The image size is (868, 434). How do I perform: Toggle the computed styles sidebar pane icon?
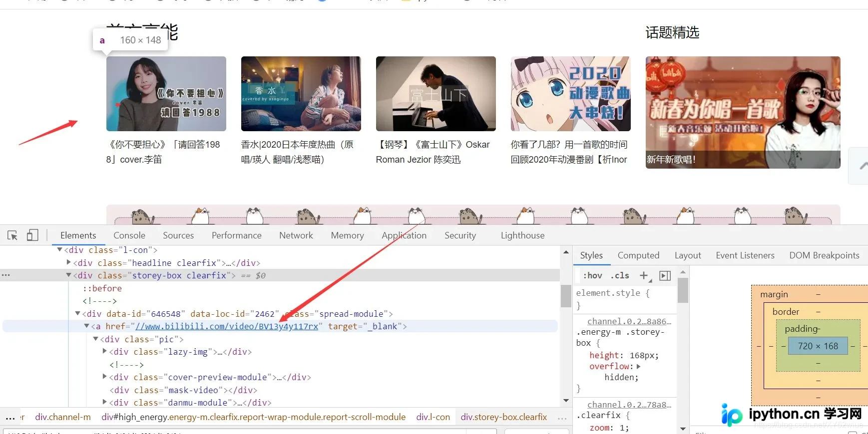[x=665, y=275]
